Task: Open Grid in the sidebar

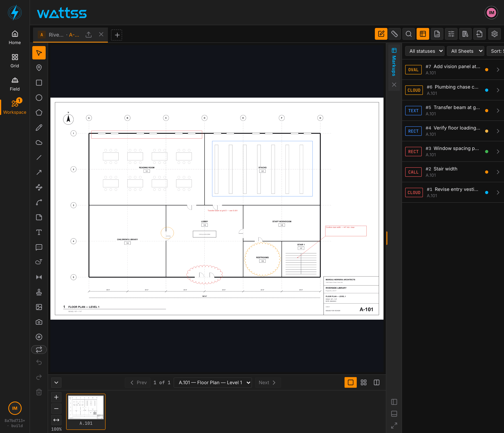Action: (x=15, y=61)
